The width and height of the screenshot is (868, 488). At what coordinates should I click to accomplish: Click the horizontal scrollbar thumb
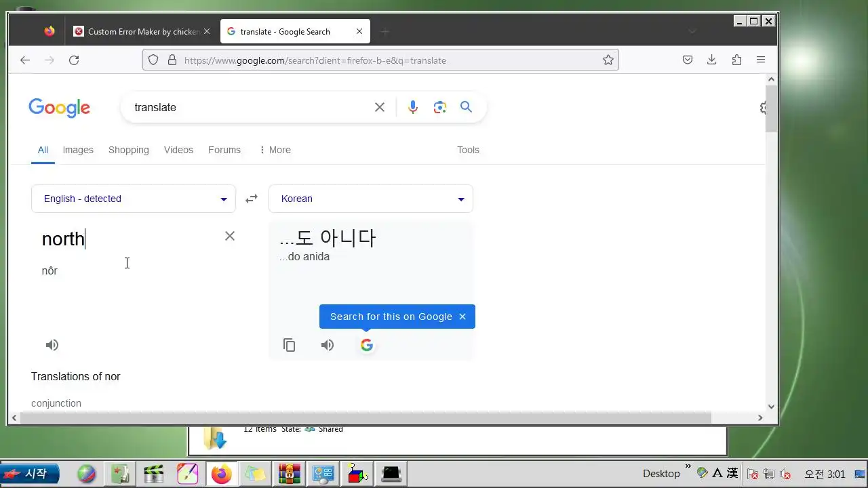366,418
